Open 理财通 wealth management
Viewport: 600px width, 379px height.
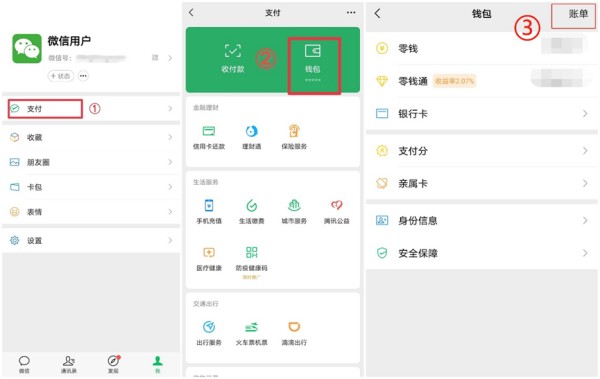point(251,137)
